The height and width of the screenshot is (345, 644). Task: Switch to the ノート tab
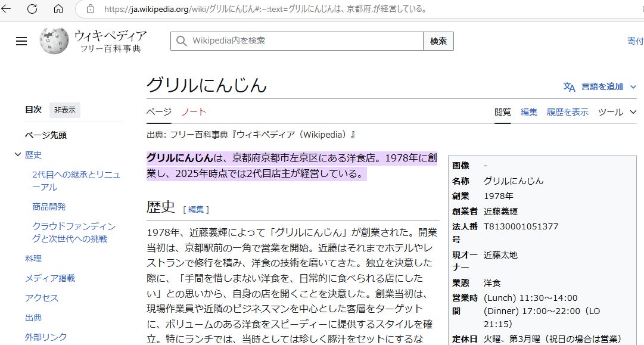tap(194, 112)
